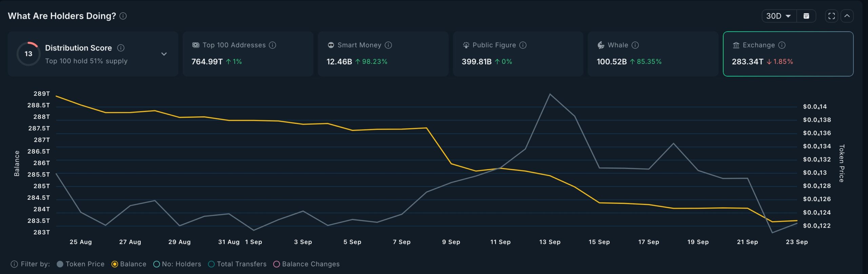Click info icon beside Top 100 Addresses

pyautogui.click(x=273, y=45)
